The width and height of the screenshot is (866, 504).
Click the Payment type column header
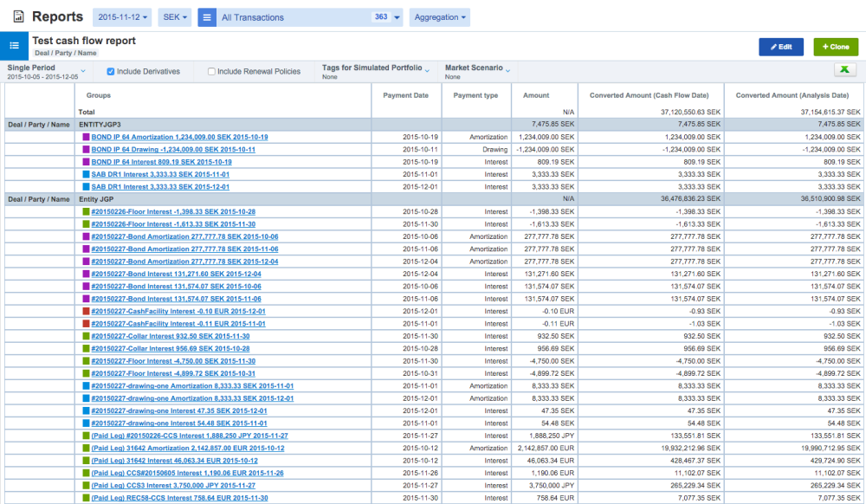[x=475, y=95]
